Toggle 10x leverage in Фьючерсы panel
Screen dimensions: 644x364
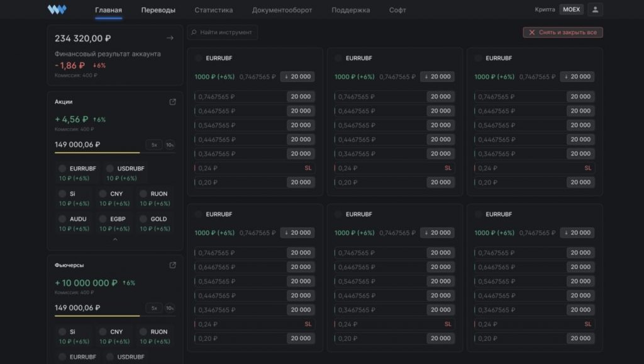[x=170, y=308]
